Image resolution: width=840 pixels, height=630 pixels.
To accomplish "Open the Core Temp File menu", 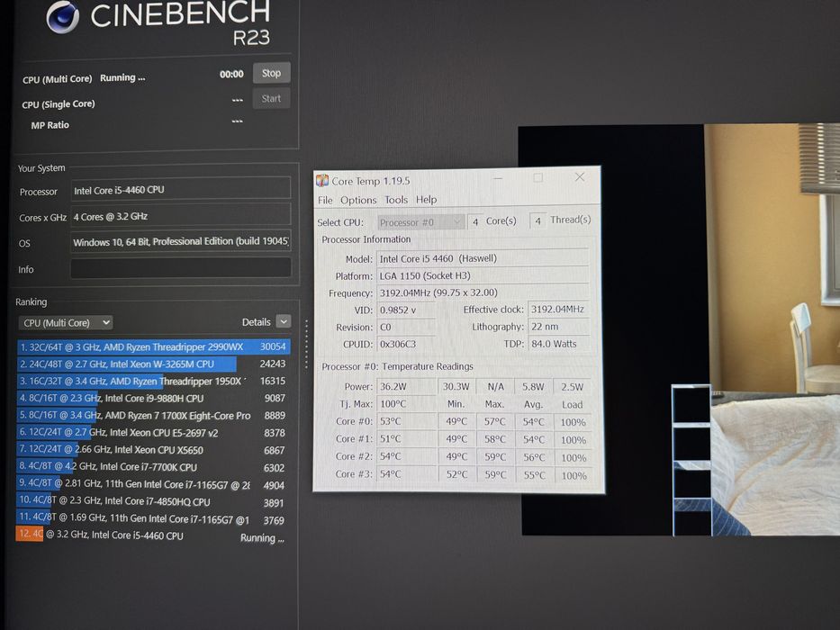I will tap(325, 200).
